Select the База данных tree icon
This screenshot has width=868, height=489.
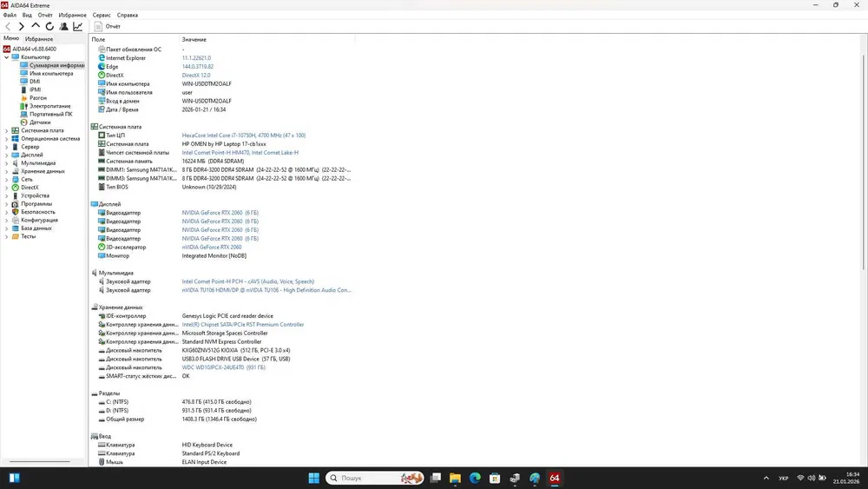pos(16,228)
